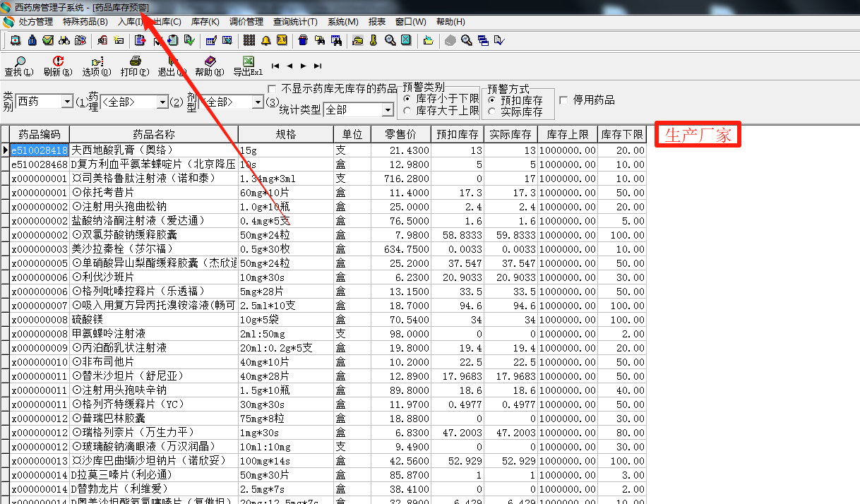Click the 刷新(R) refresh button
Viewport: 860px width, 504px height.
click(58, 66)
